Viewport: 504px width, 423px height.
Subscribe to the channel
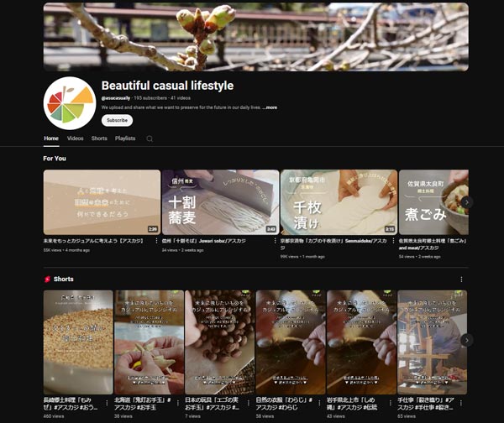coord(117,120)
